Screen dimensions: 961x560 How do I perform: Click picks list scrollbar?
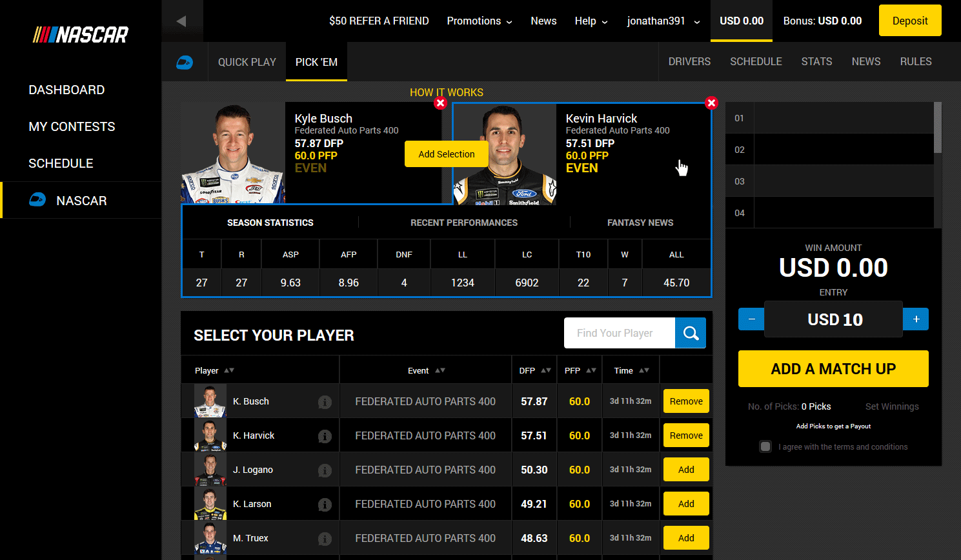(x=938, y=127)
